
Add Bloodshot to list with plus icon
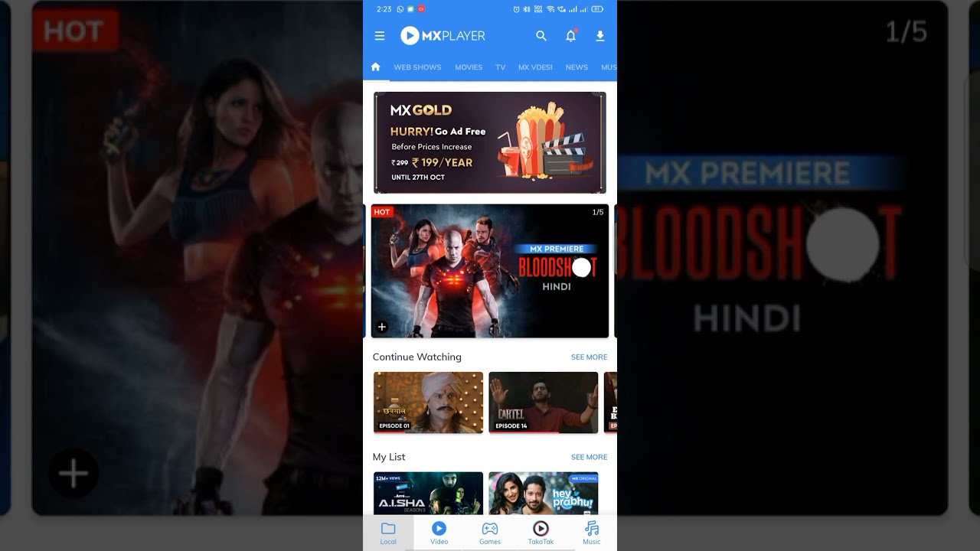[382, 327]
